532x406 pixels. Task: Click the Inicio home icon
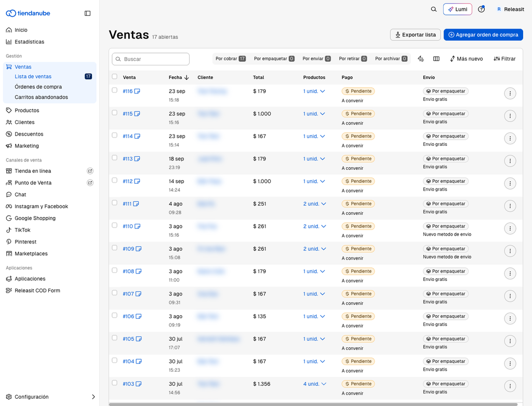click(9, 30)
